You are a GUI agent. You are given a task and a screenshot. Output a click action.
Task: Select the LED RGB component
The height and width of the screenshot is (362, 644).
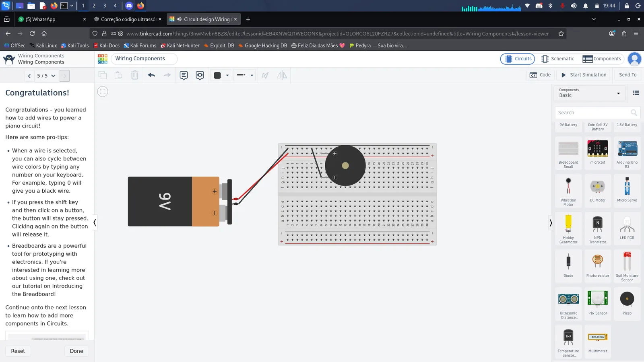[627, 228]
